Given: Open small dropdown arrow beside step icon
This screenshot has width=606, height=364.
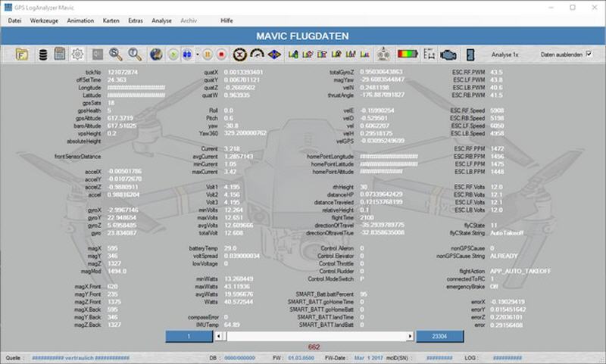Looking at the screenshot, I should 197,54.
